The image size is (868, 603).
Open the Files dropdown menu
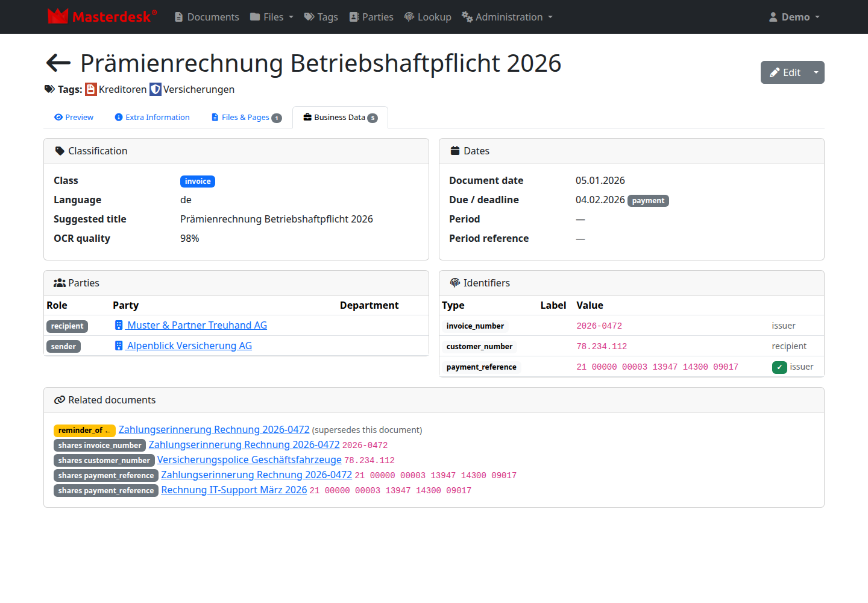[x=272, y=17]
